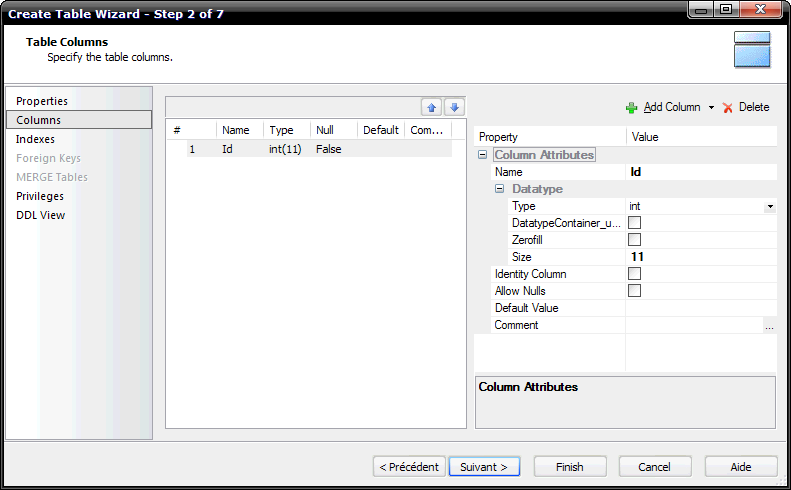791x490 pixels.
Task: Open the Add Column dropdown arrow
Action: [711, 107]
